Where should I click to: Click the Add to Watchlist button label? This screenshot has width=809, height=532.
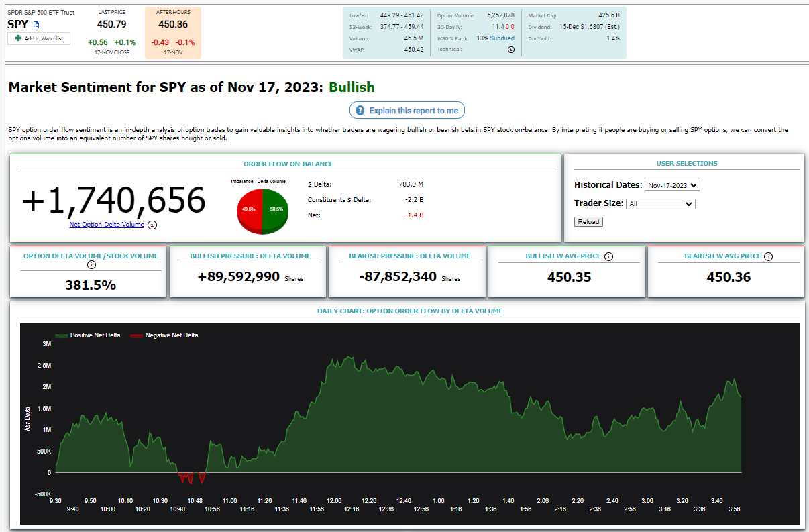(44, 38)
